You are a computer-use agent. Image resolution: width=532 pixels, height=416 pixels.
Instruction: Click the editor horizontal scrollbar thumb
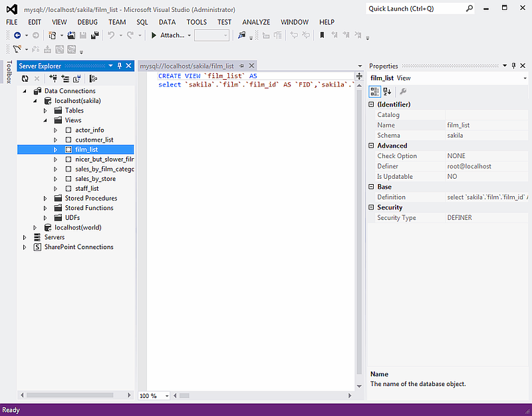click(x=185, y=395)
